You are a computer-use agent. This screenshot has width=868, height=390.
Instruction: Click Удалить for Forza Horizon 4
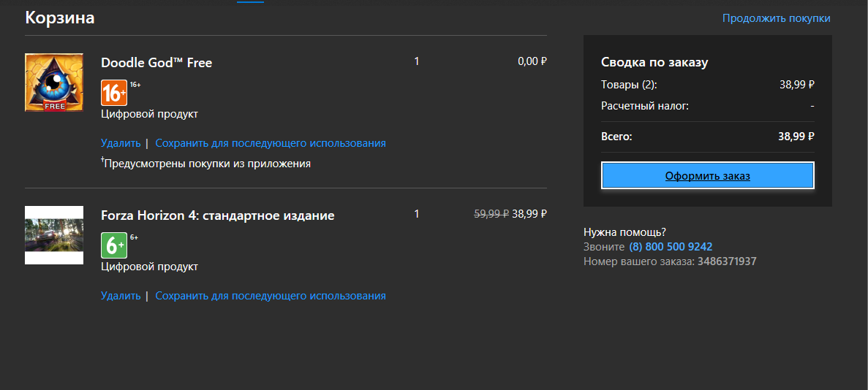121,295
